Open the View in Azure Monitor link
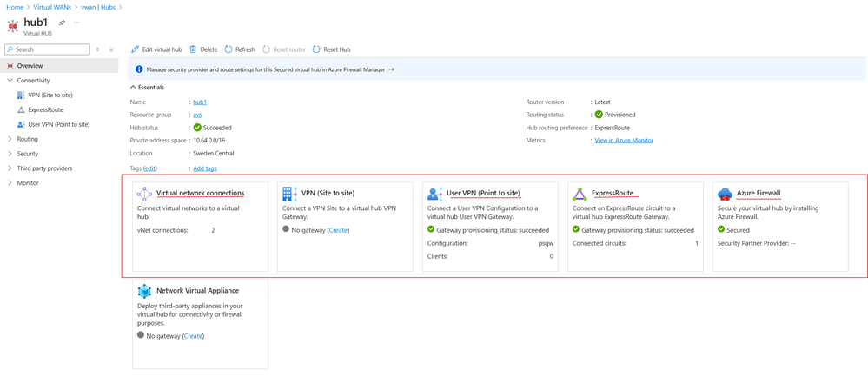This screenshot has height=376, width=868. coord(623,140)
